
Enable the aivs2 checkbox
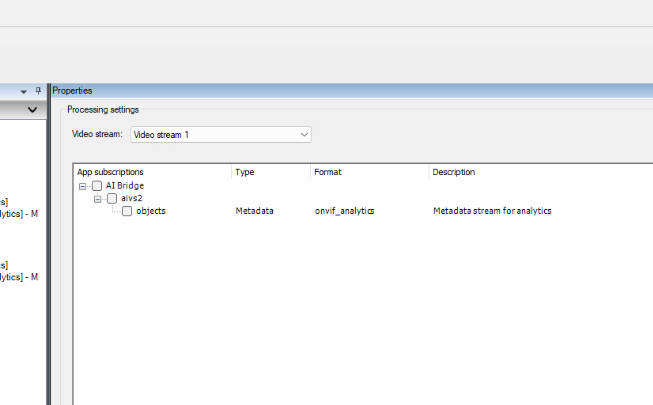point(112,199)
